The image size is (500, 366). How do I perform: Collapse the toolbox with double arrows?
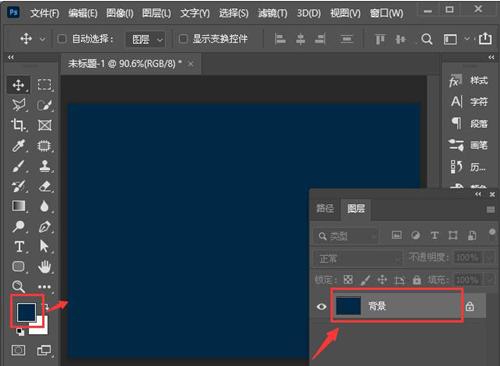[11, 57]
